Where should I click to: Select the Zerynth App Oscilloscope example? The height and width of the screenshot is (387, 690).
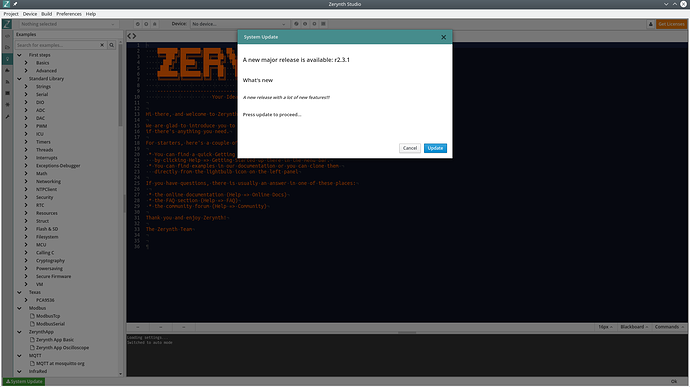(62, 348)
